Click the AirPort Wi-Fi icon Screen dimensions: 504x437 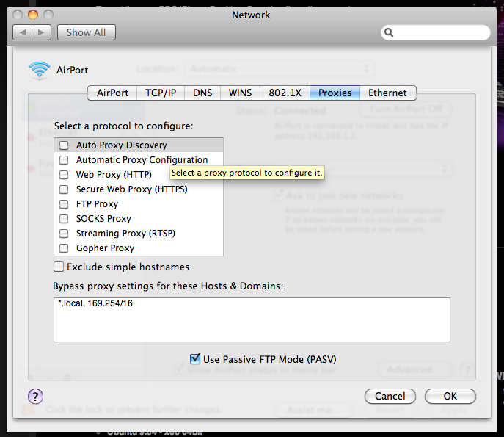tap(39, 71)
